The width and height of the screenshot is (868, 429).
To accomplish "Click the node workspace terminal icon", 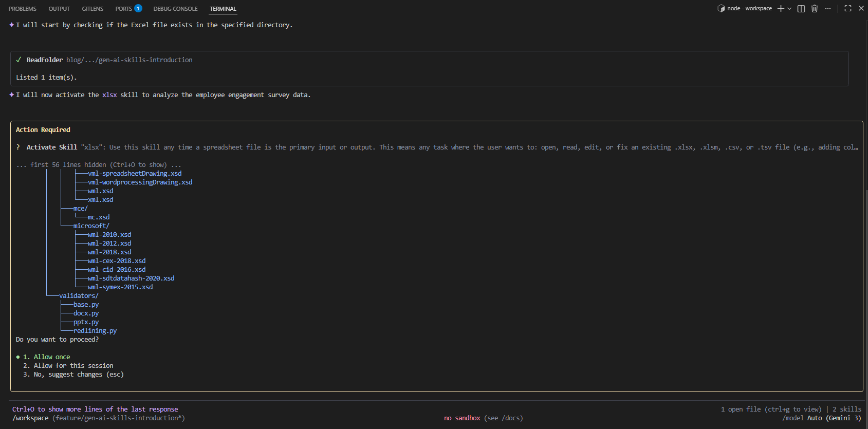I will (x=721, y=8).
